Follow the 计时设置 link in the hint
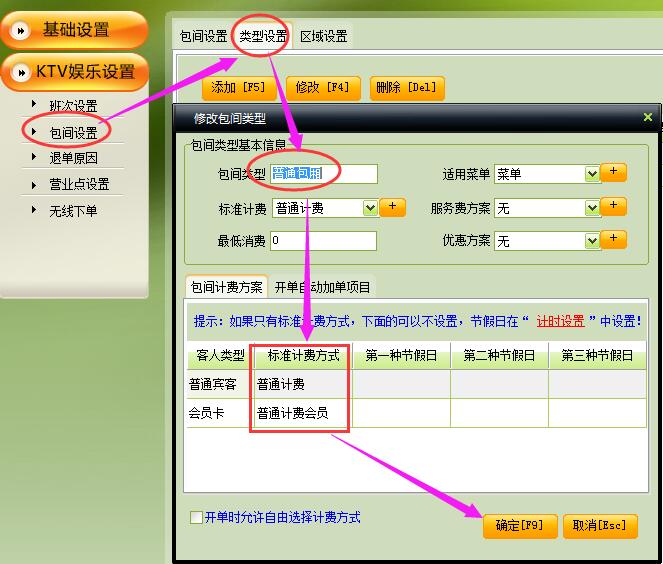This screenshot has height=564, width=663. point(559,322)
